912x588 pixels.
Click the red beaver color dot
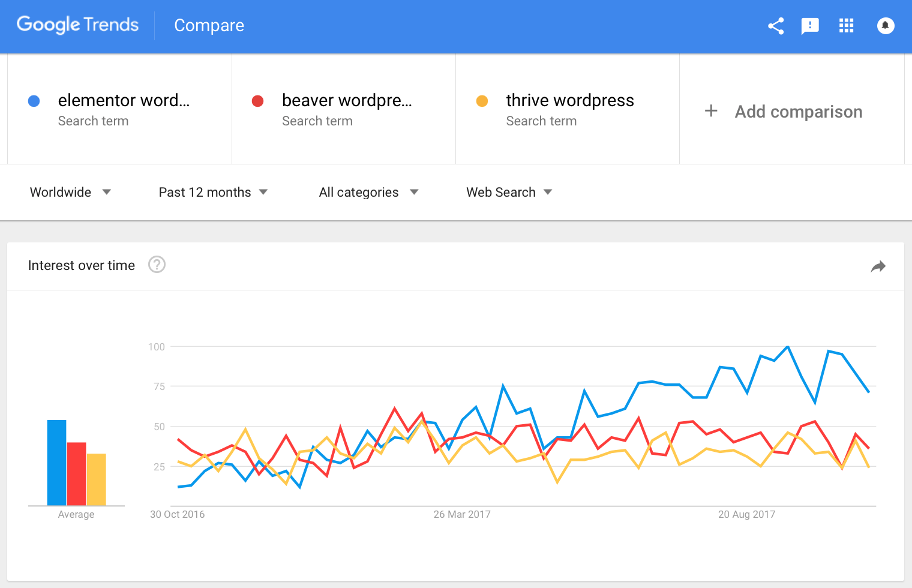pyautogui.click(x=258, y=101)
